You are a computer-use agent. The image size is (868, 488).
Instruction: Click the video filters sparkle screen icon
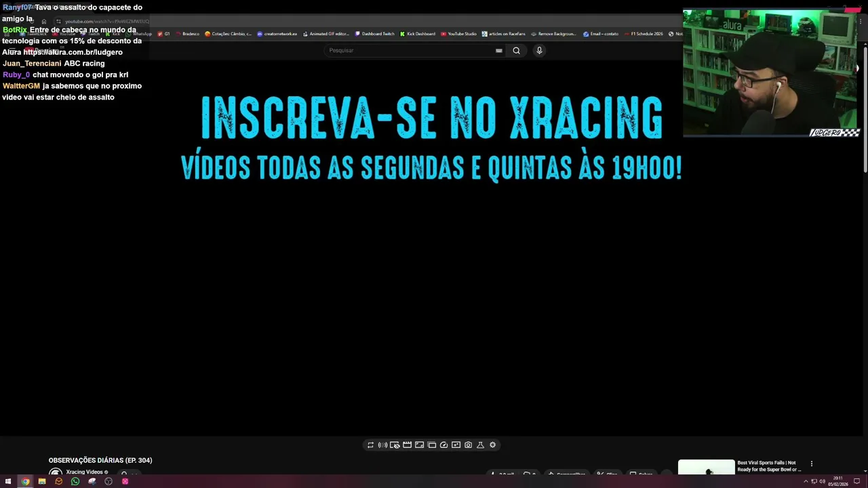(x=456, y=445)
